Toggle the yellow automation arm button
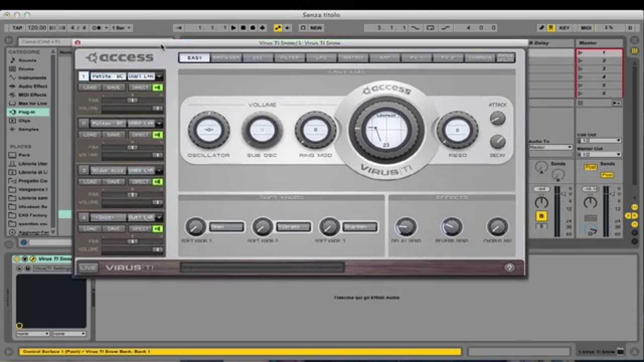Image resolution: width=644 pixels, height=362 pixels. (277, 28)
